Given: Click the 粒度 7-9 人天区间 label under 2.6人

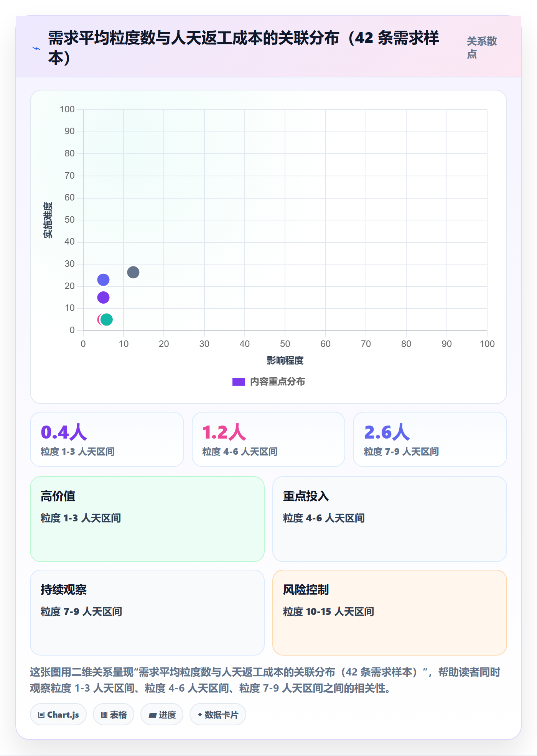Looking at the screenshot, I should coord(401,452).
